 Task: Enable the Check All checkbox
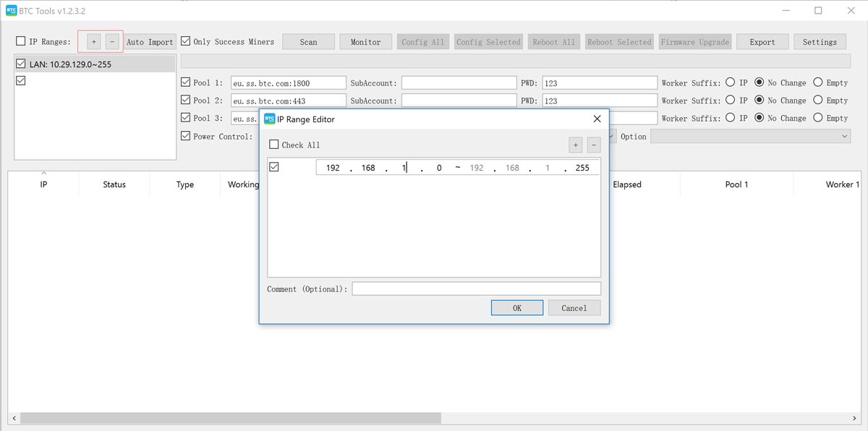pyautogui.click(x=273, y=145)
